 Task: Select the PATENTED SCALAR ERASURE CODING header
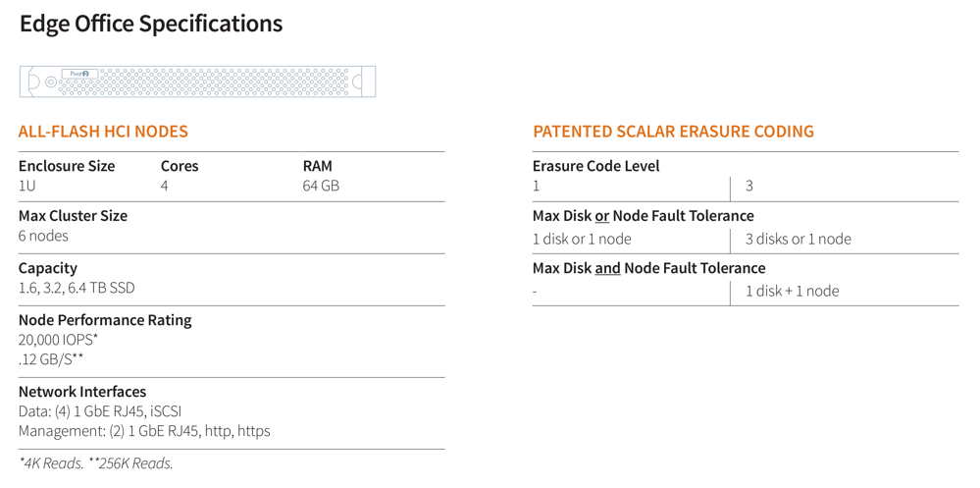[673, 132]
